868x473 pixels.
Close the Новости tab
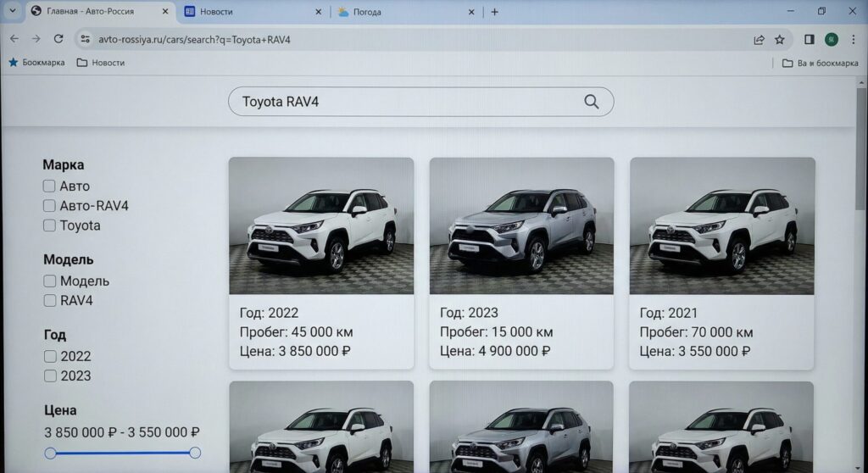point(319,12)
